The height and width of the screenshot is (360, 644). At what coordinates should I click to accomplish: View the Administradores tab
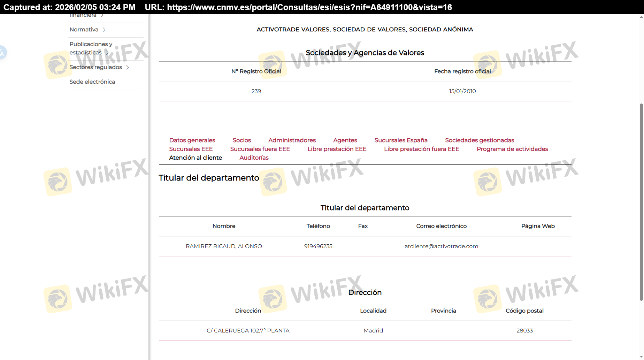click(x=292, y=140)
